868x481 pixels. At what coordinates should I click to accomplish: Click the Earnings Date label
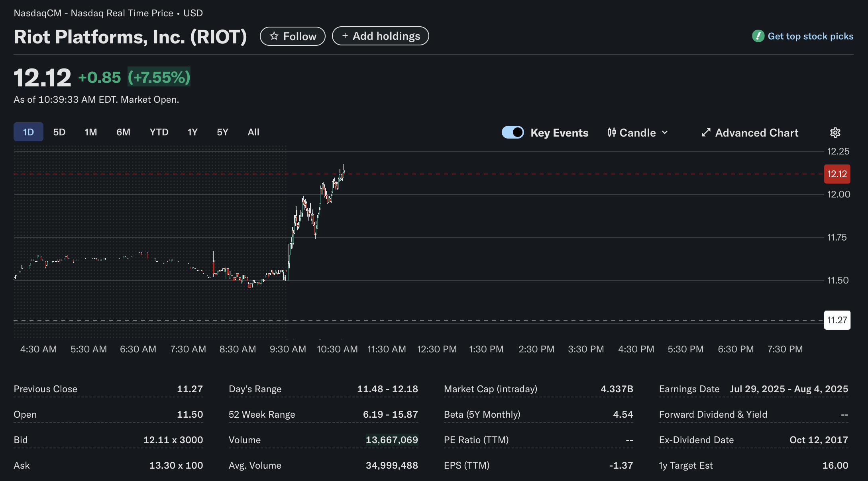[689, 389]
